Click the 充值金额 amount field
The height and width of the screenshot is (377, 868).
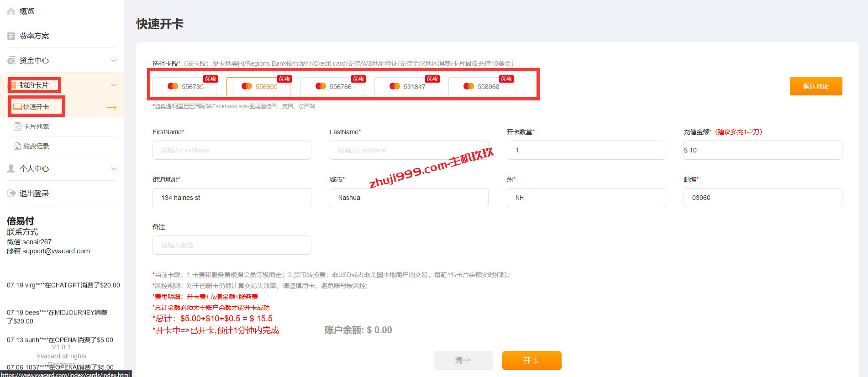[763, 150]
